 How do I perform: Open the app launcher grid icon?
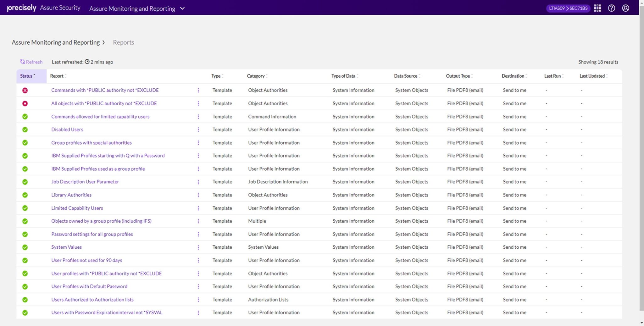click(597, 8)
